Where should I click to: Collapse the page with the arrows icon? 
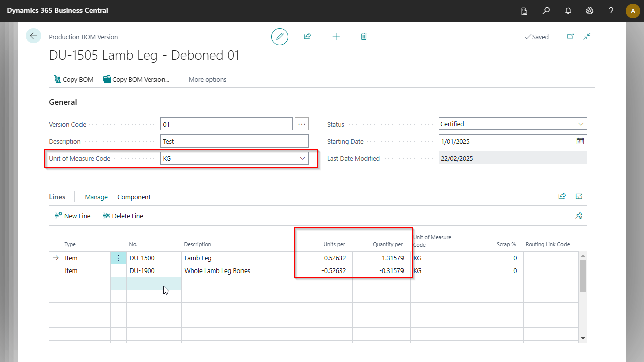(587, 36)
